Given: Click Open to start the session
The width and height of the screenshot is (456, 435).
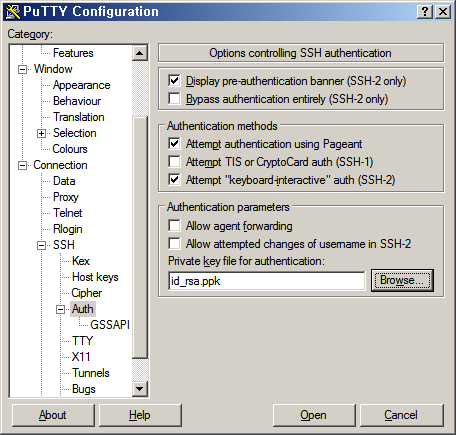Looking at the screenshot, I should coord(314,415).
